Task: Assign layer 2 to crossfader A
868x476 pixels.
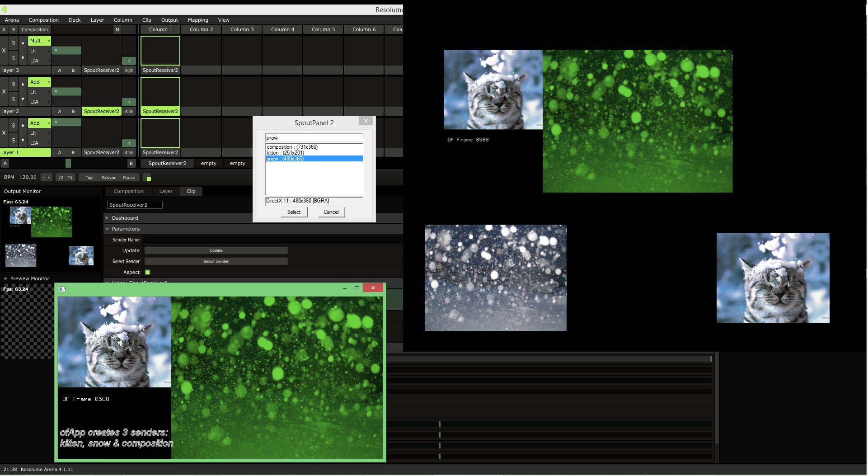Action: coord(60,111)
